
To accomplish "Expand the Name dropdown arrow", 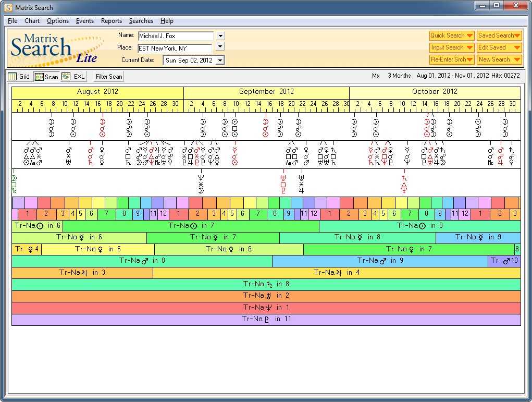I will [220, 35].
